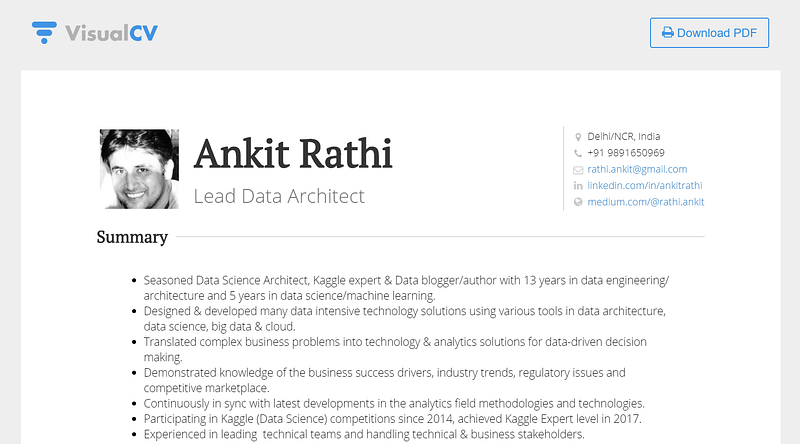Click the globe website icon
This screenshot has width=800, height=444.
click(578, 202)
